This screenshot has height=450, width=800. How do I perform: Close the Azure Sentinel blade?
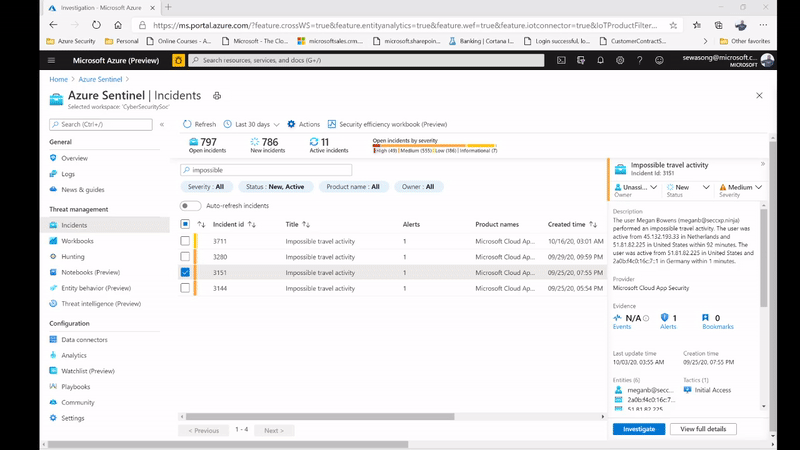(759, 95)
